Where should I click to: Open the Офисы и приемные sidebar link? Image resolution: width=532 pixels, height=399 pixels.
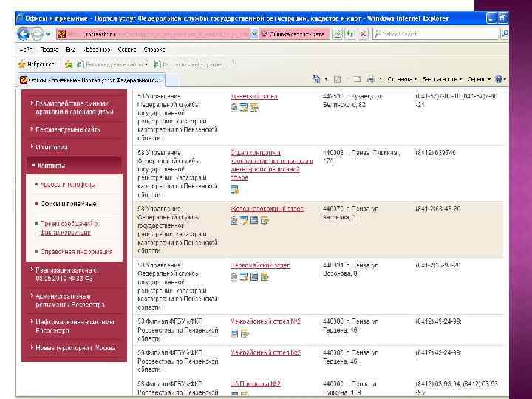click(x=68, y=204)
